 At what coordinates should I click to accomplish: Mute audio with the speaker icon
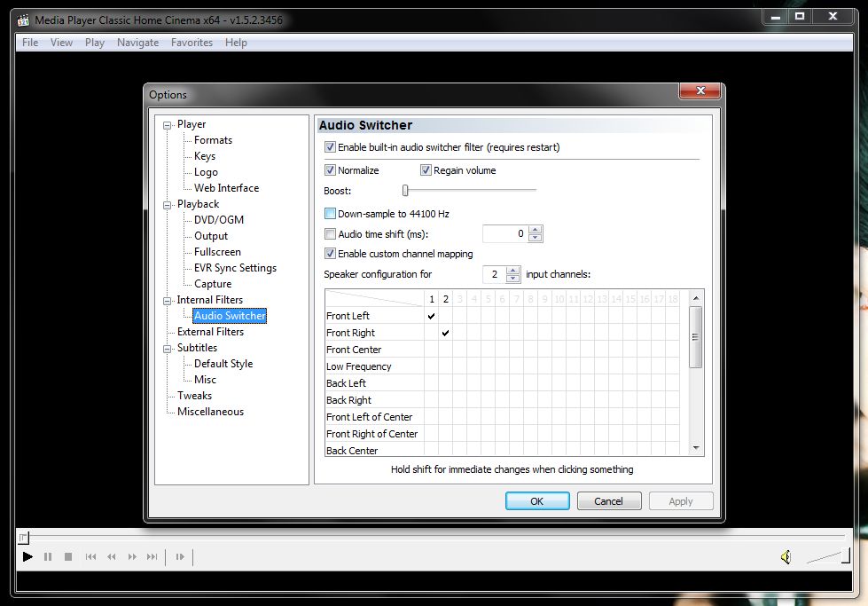click(786, 556)
